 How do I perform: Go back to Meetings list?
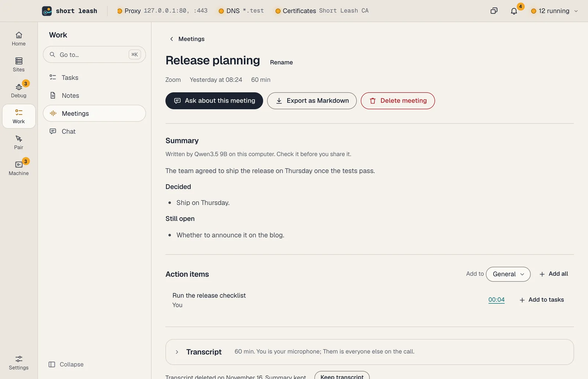187,39
